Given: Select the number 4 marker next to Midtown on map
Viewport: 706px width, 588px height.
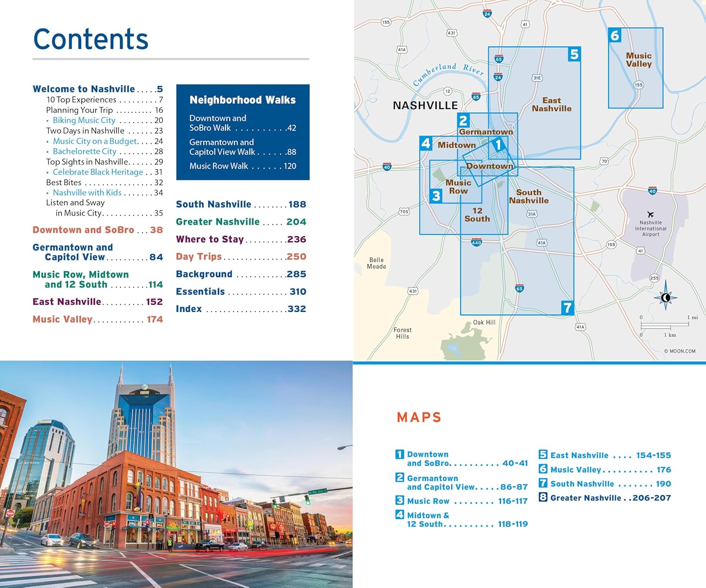Looking at the screenshot, I should [x=426, y=143].
